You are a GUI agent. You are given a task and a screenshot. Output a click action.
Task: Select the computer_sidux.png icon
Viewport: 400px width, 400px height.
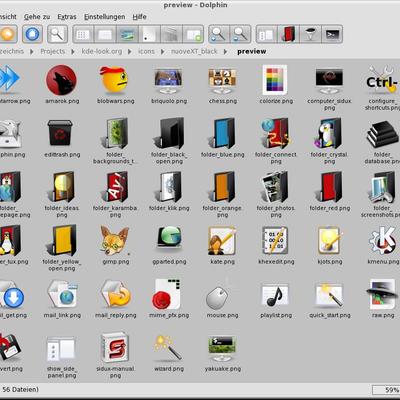click(x=329, y=81)
